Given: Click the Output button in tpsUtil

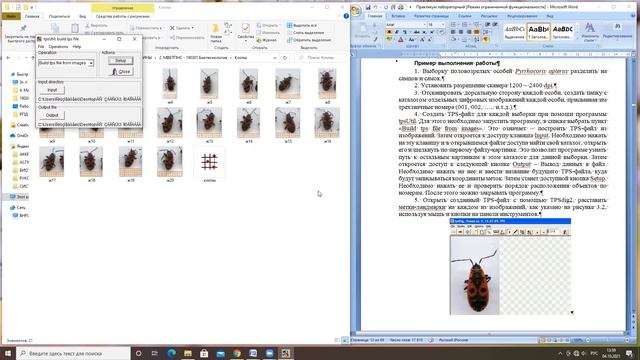Looking at the screenshot, I should [52, 115].
